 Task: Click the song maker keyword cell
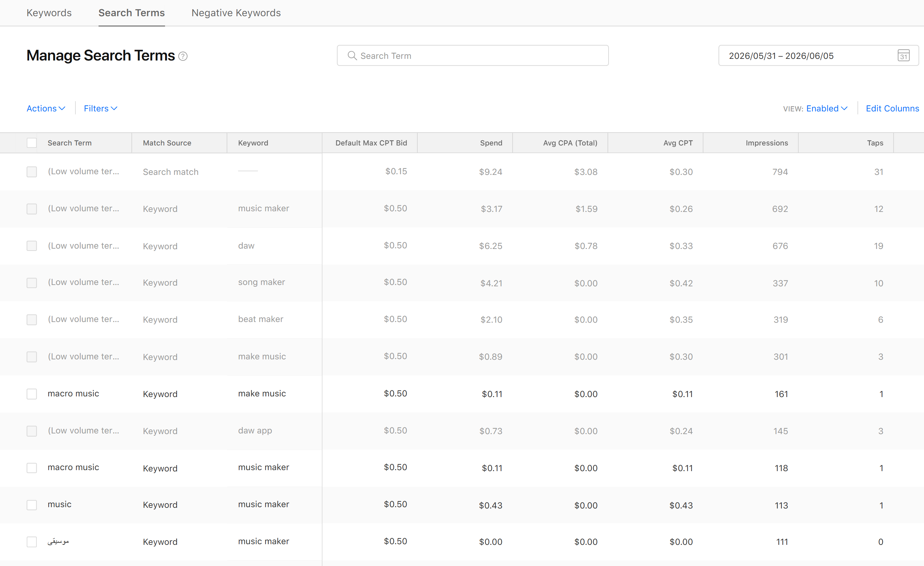click(x=262, y=282)
